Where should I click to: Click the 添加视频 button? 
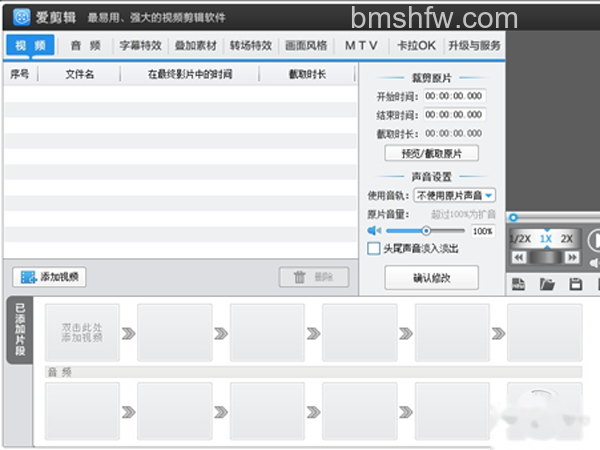click(49, 277)
